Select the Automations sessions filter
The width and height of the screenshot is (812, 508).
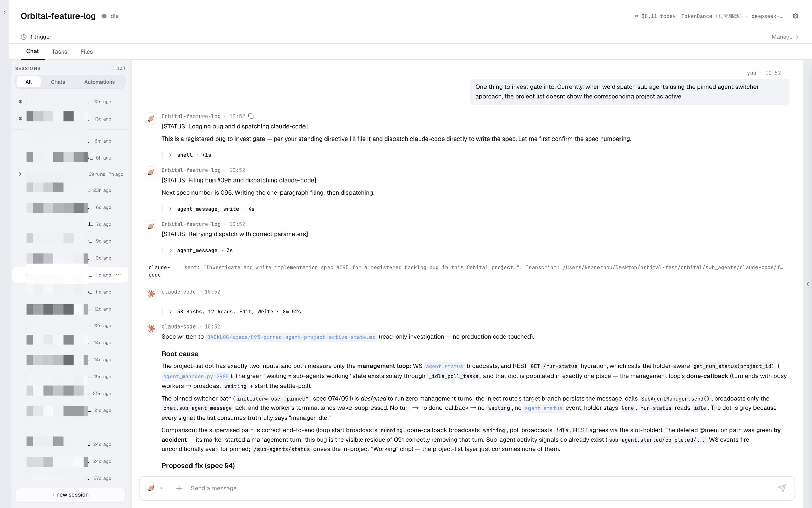pyautogui.click(x=99, y=82)
